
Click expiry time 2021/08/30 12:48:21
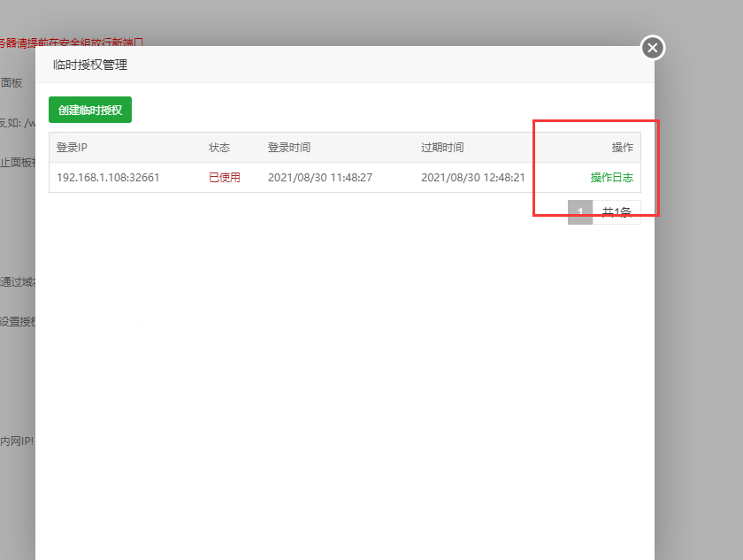[x=473, y=178]
